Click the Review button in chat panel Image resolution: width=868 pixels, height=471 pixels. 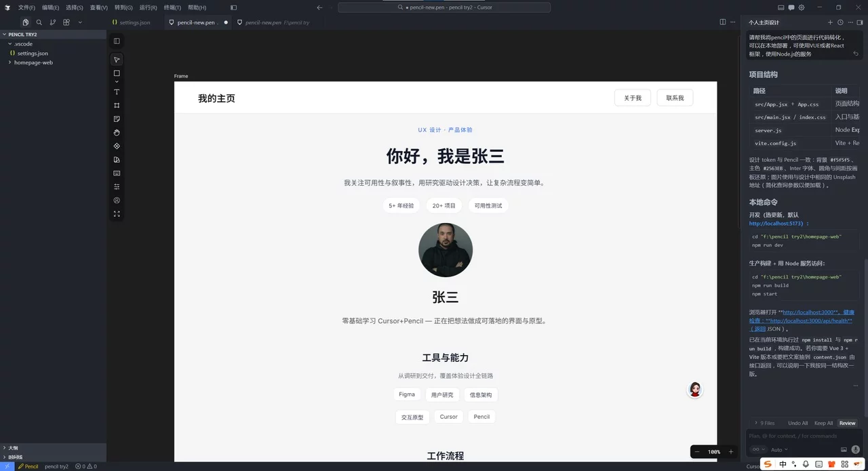(847, 423)
